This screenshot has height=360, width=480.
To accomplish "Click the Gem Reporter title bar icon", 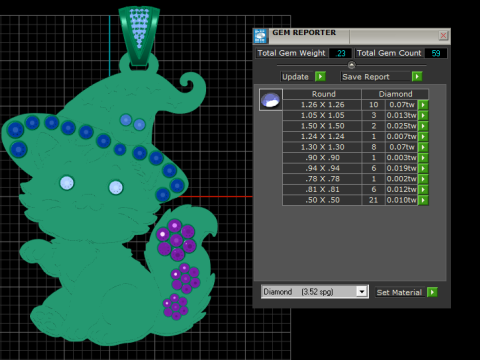I will (x=260, y=36).
